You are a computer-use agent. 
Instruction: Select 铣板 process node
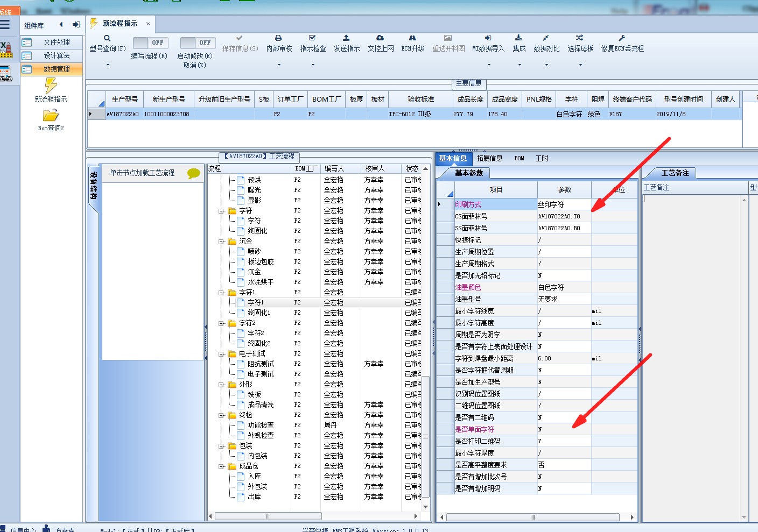point(254,395)
